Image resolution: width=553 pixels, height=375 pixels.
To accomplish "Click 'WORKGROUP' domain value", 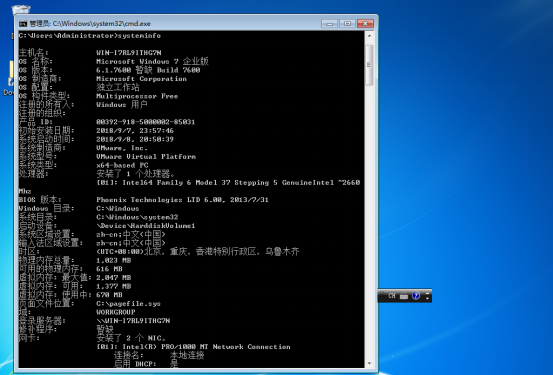I will click(x=116, y=312).
